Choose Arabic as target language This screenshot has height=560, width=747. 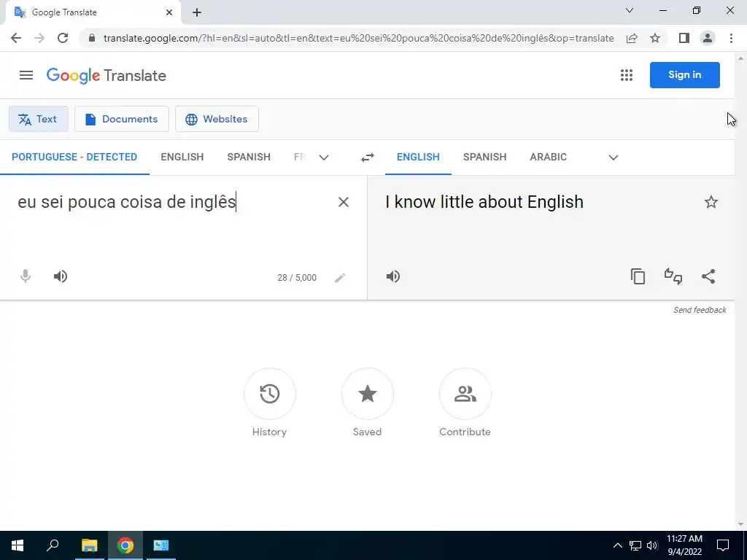549,157
